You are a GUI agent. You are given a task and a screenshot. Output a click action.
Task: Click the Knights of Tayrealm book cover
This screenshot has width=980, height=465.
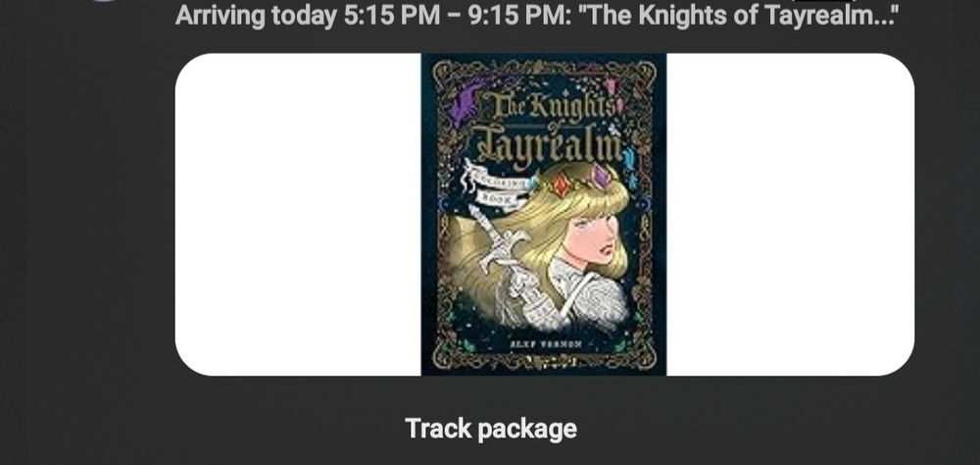tap(544, 214)
